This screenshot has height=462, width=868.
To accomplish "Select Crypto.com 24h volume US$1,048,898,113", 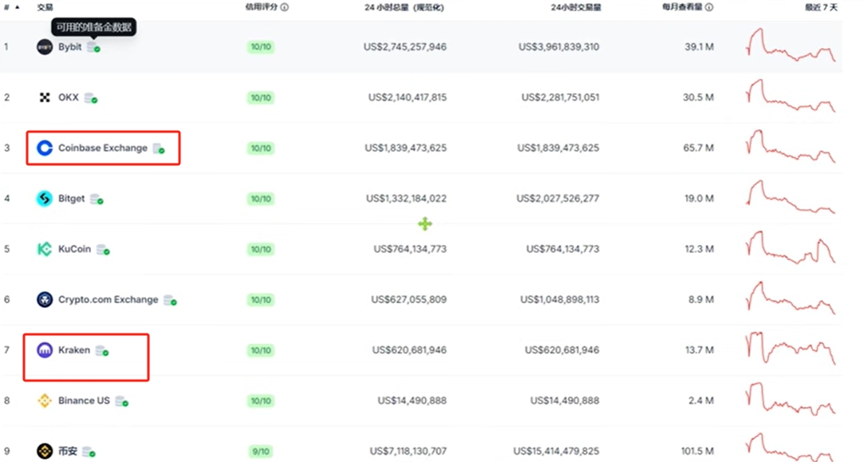I will pos(560,300).
